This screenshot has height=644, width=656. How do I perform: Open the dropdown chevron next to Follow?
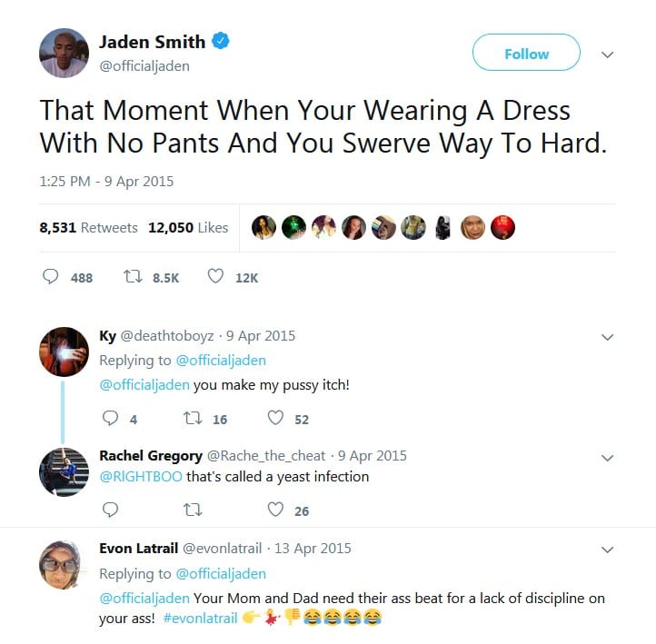607,54
